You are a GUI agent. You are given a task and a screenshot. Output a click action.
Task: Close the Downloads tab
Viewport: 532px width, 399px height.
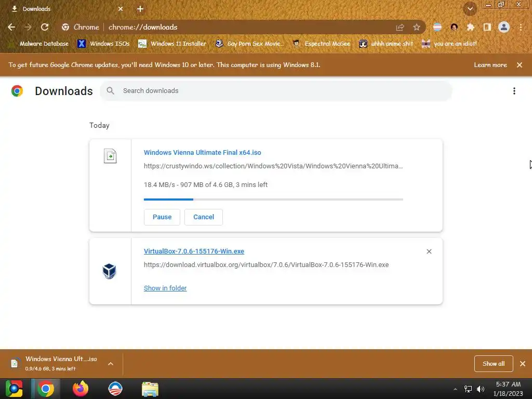pos(121,9)
